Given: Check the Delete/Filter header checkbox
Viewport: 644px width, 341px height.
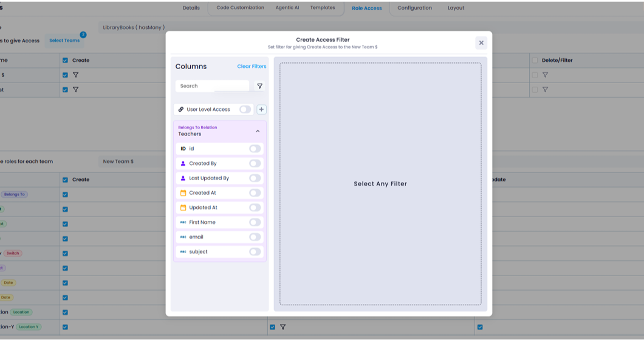Looking at the screenshot, I should click(x=535, y=60).
